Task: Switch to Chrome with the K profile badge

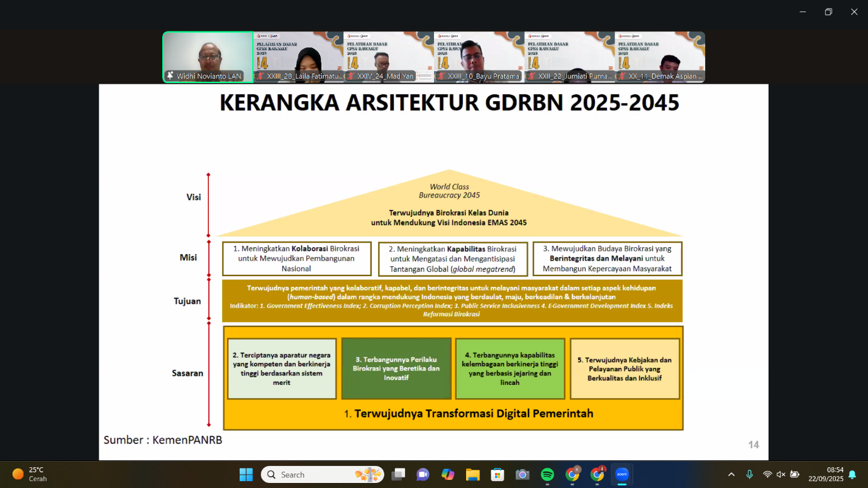Action: click(572, 475)
